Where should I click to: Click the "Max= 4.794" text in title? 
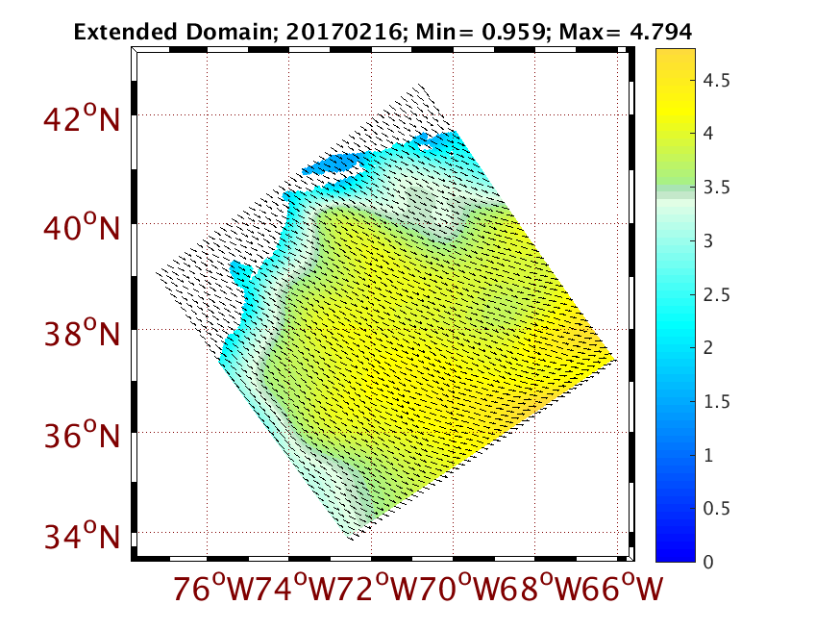point(634,33)
